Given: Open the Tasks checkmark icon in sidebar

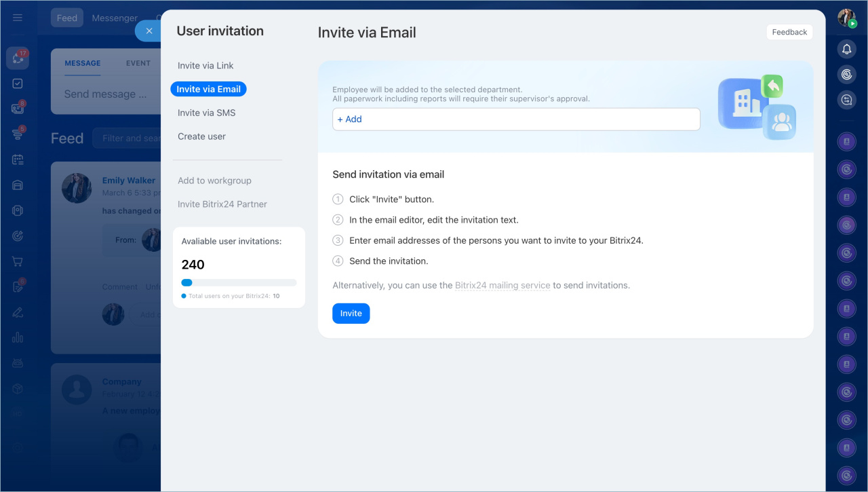Looking at the screenshot, I should click(x=18, y=83).
